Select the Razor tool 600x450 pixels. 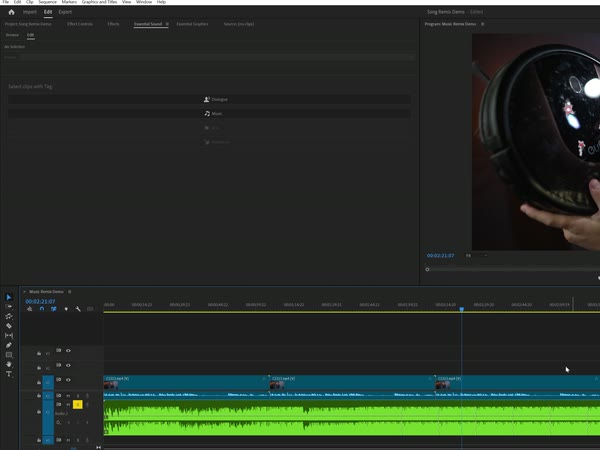tap(9, 326)
